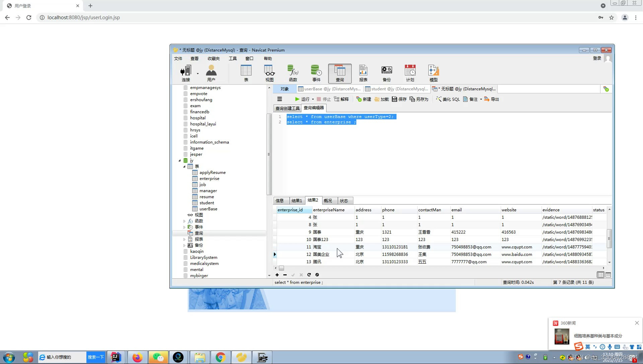Open the 工具 menu
This screenshot has width=643, height=364.
(x=233, y=59)
